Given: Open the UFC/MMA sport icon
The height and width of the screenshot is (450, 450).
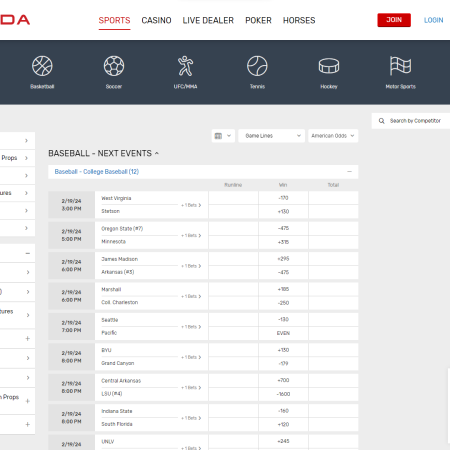Looking at the screenshot, I should (185, 72).
